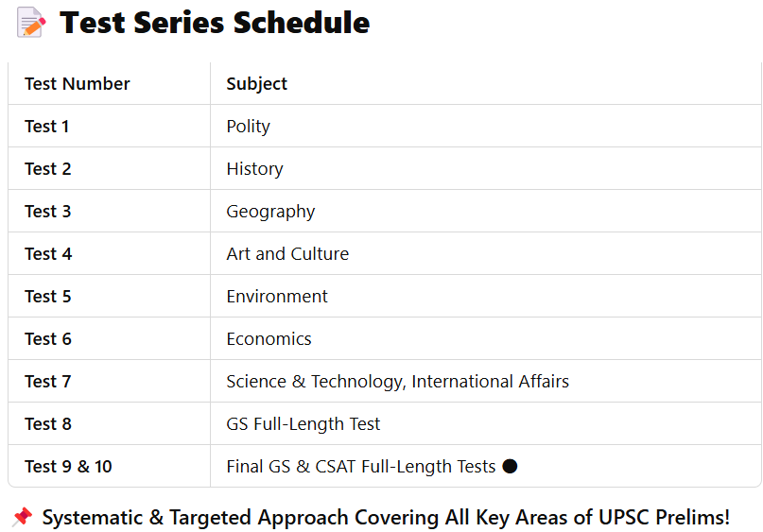Click Science & Technology, International Affairs cell
Screen dimensions: 763x532
point(397,381)
